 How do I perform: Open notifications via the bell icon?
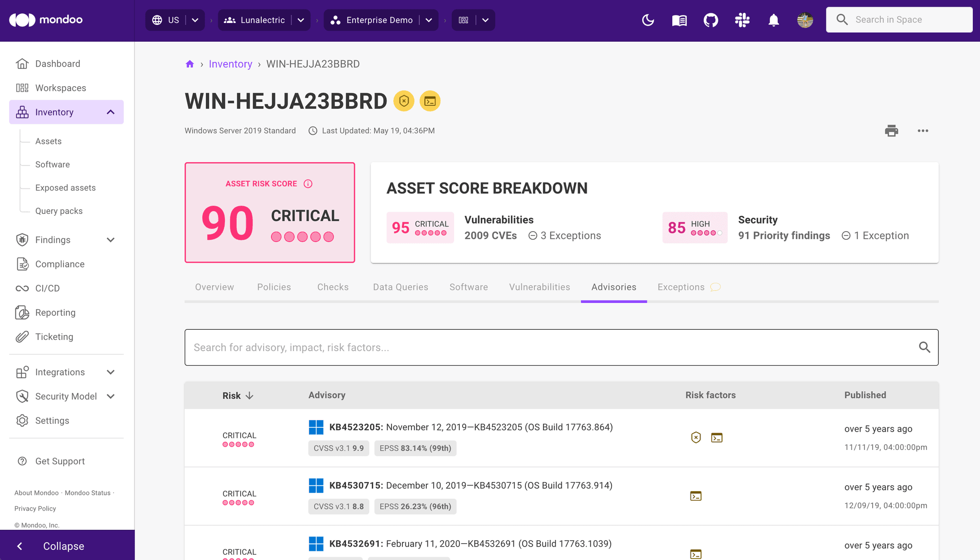[x=773, y=20]
